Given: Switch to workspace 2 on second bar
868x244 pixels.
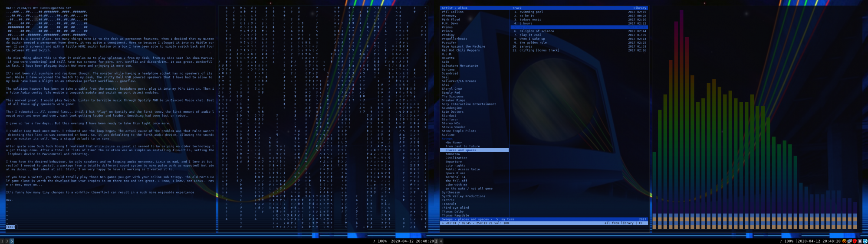Looking at the screenshot, I should [x=436, y=241].
